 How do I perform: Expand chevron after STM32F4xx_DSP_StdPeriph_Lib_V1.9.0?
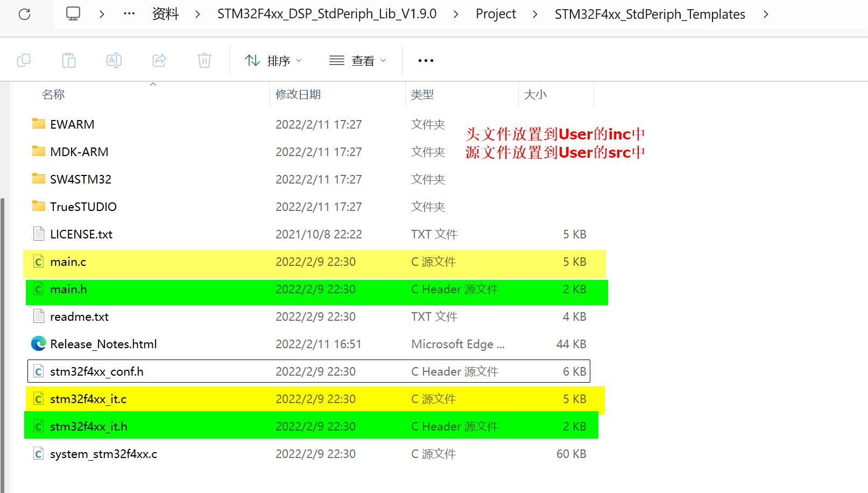456,14
